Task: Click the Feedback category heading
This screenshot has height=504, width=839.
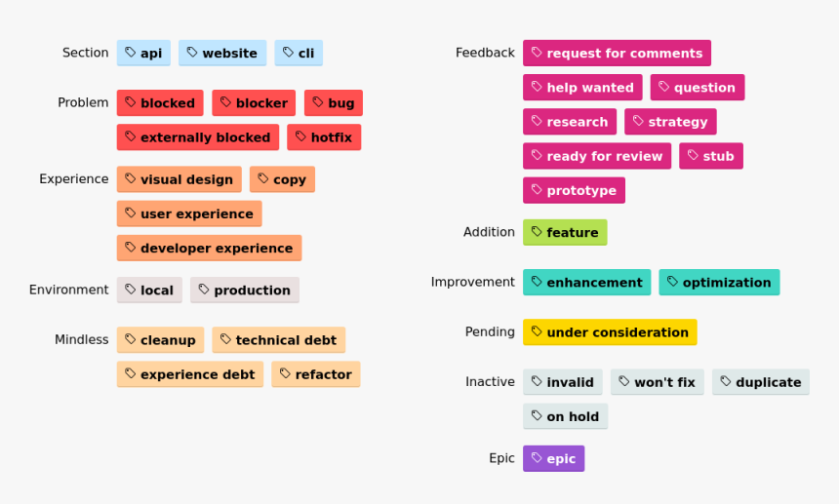Action: coord(485,53)
